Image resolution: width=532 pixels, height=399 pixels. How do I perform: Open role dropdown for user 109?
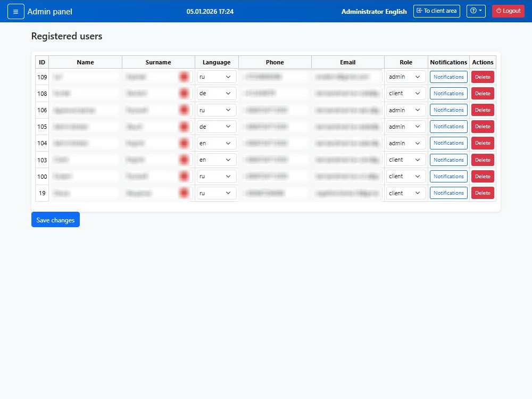coord(406,77)
